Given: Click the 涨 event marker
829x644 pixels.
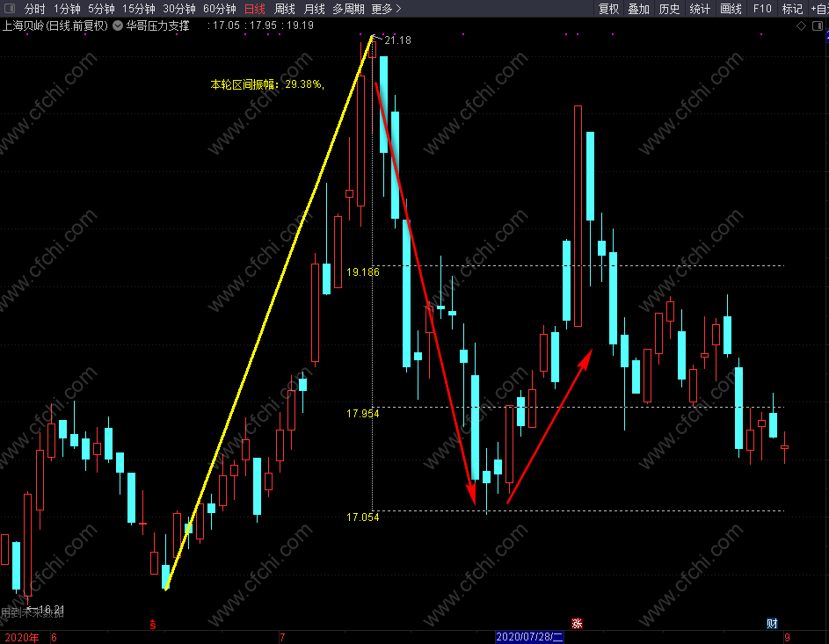Looking at the screenshot, I should (x=577, y=624).
